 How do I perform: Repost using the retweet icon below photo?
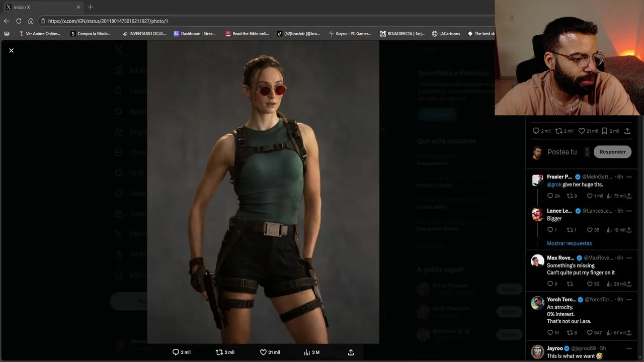pyautogui.click(x=219, y=352)
